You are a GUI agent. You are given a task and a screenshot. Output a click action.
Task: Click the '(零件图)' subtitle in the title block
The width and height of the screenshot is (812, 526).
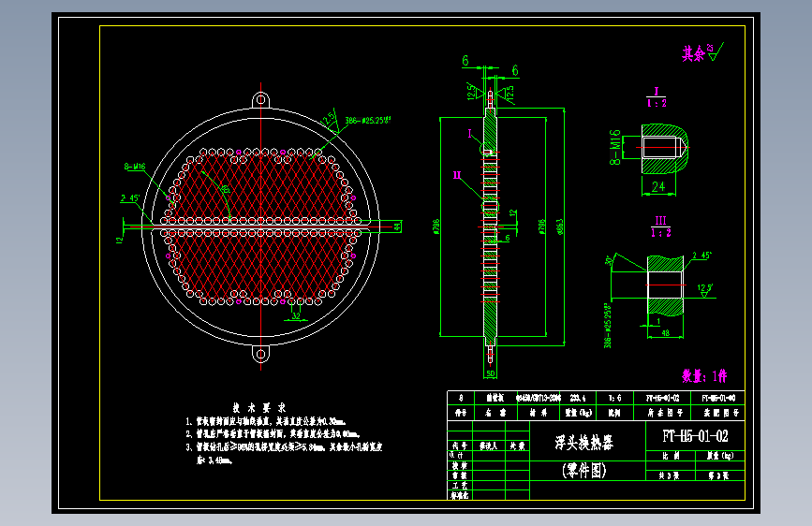pyautogui.click(x=584, y=470)
